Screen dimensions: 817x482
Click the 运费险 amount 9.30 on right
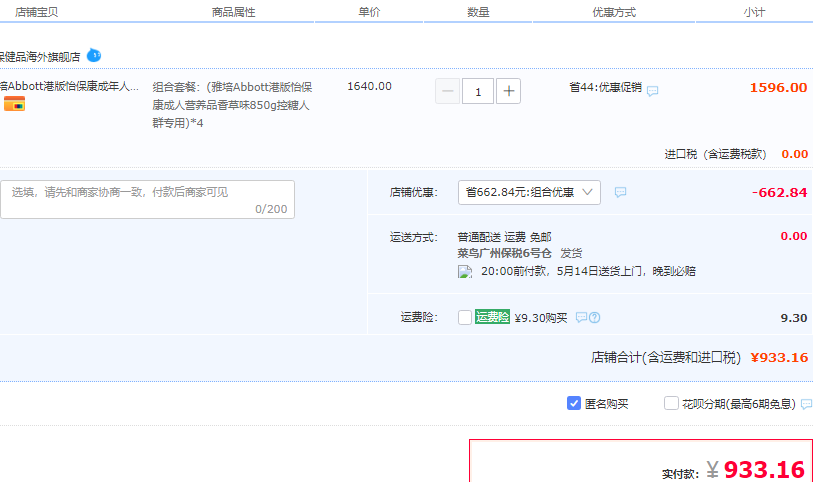coord(794,318)
